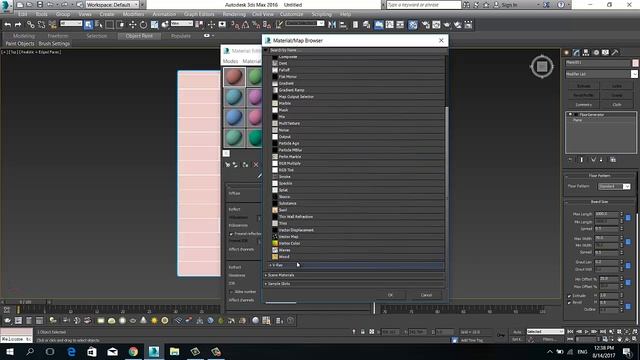
Task: Open the Hierarchy tab in command panel
Action: pyautogui.click(x=586, y=53)
